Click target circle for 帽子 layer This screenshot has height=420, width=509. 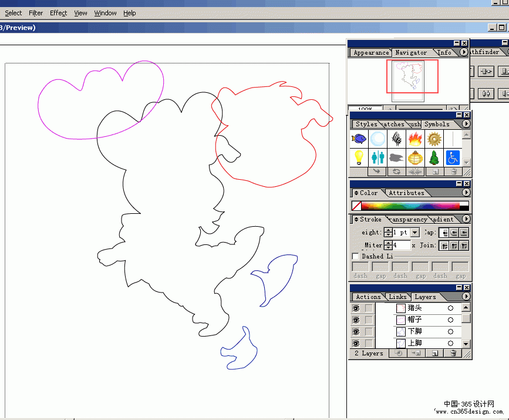450,320
